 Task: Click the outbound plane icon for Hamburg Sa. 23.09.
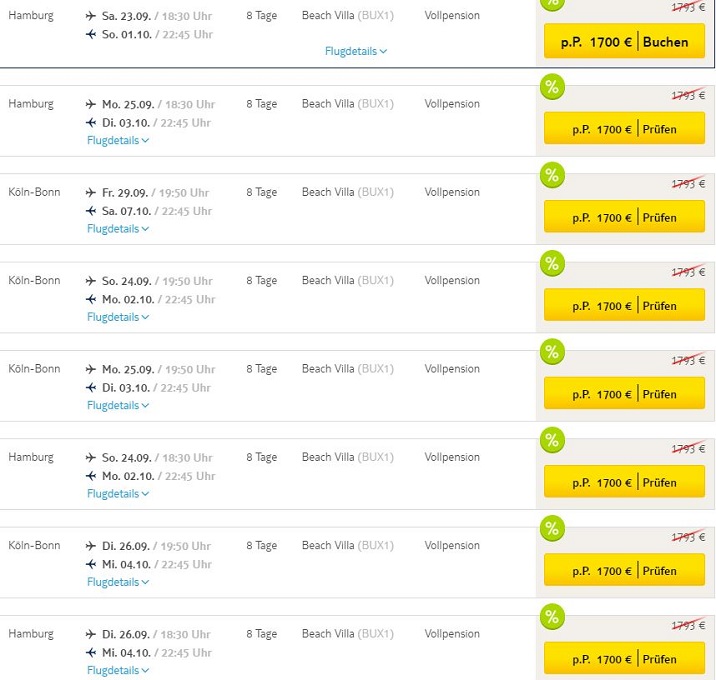92,16
